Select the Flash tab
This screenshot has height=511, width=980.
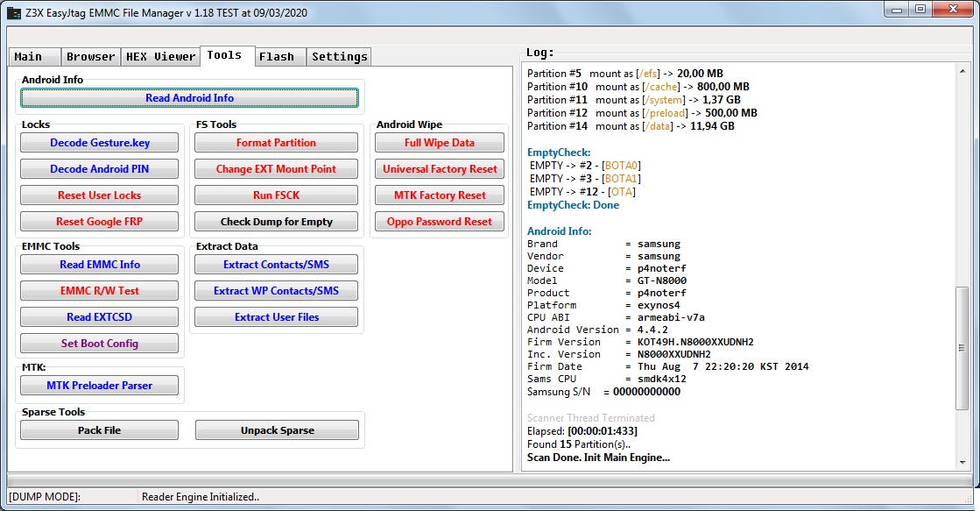point(277,57)
